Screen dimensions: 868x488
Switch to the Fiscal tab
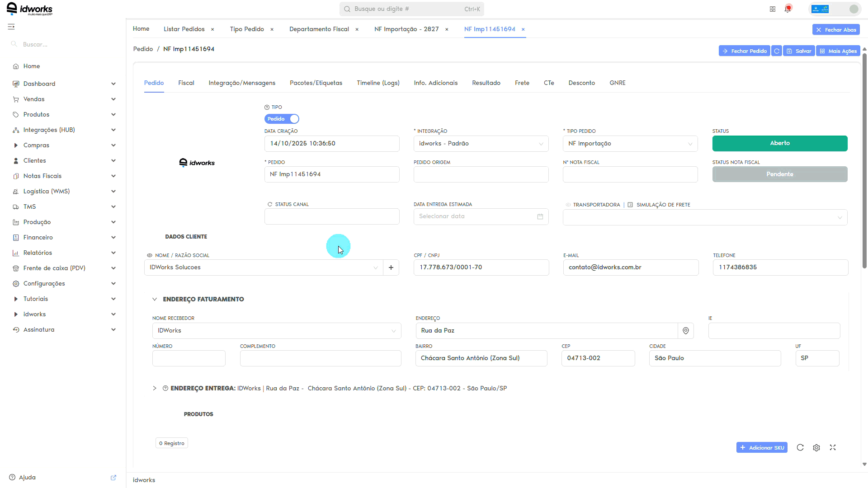[x=186, y=83]
